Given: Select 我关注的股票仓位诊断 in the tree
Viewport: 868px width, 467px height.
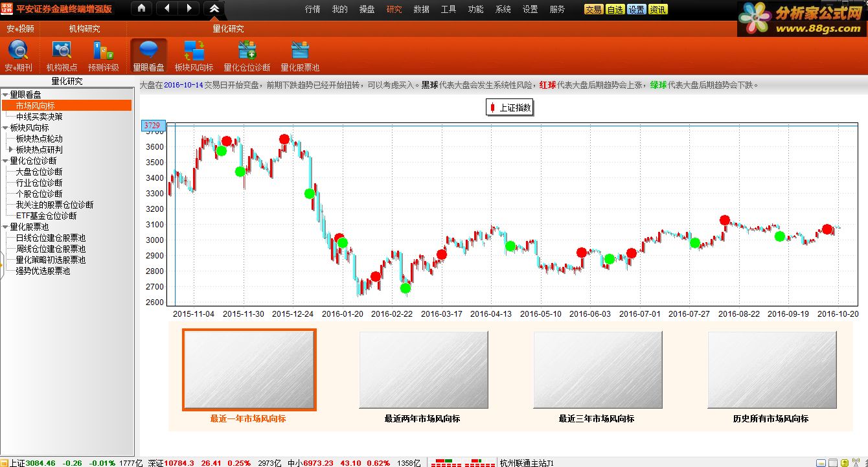Looking at the screenshot, I should point(55,205).
